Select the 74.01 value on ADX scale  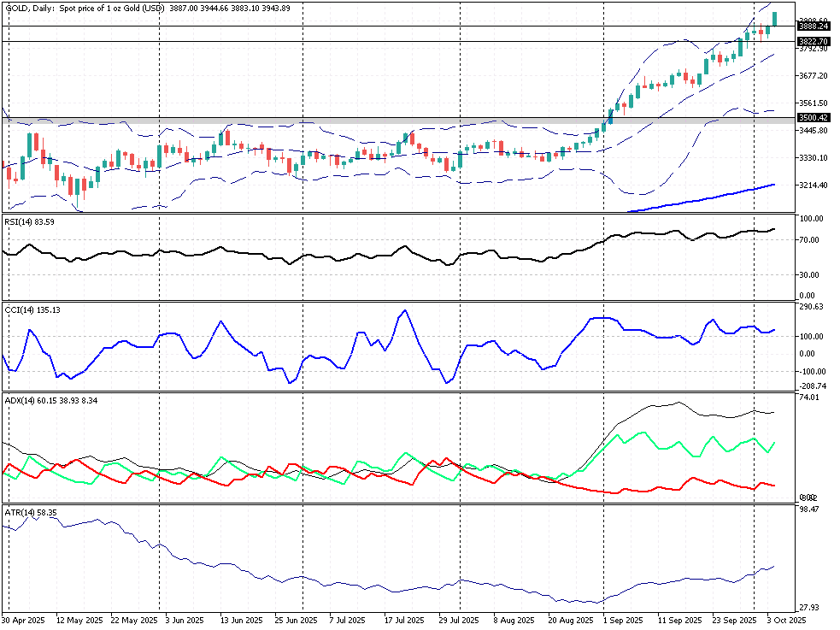[x=810, y=397]
